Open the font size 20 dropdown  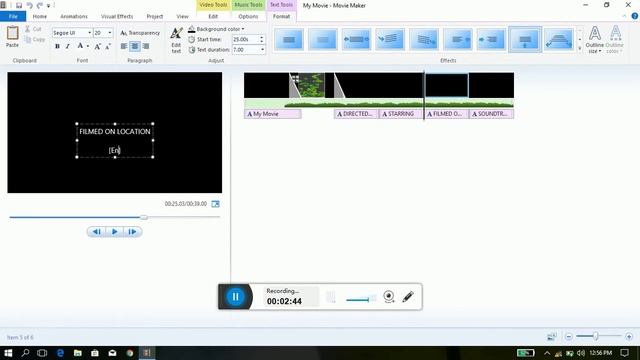(x=109, y=33)
